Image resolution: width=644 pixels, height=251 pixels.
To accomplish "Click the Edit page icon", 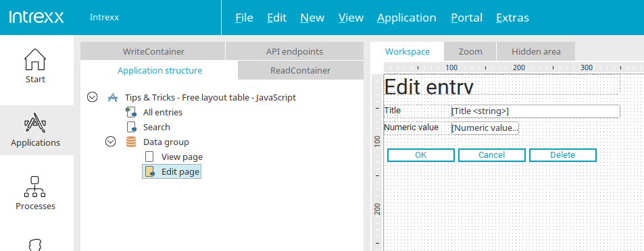I will point(149,171).
